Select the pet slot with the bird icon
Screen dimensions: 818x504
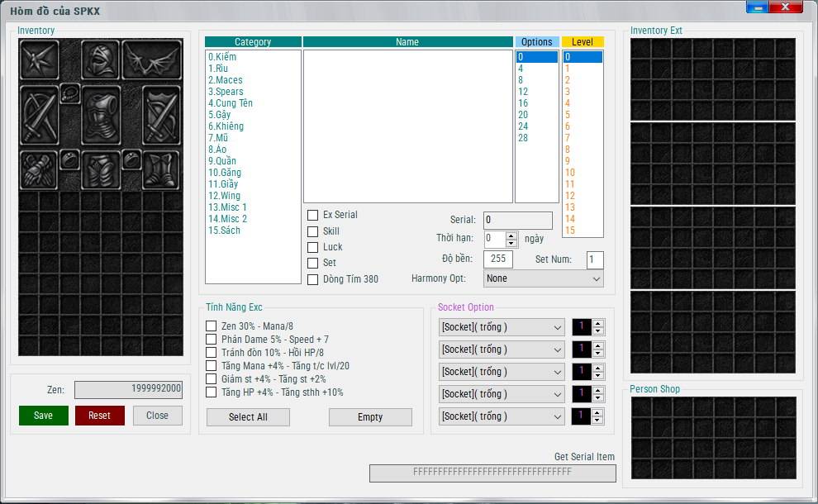click(x=38, y=60)
